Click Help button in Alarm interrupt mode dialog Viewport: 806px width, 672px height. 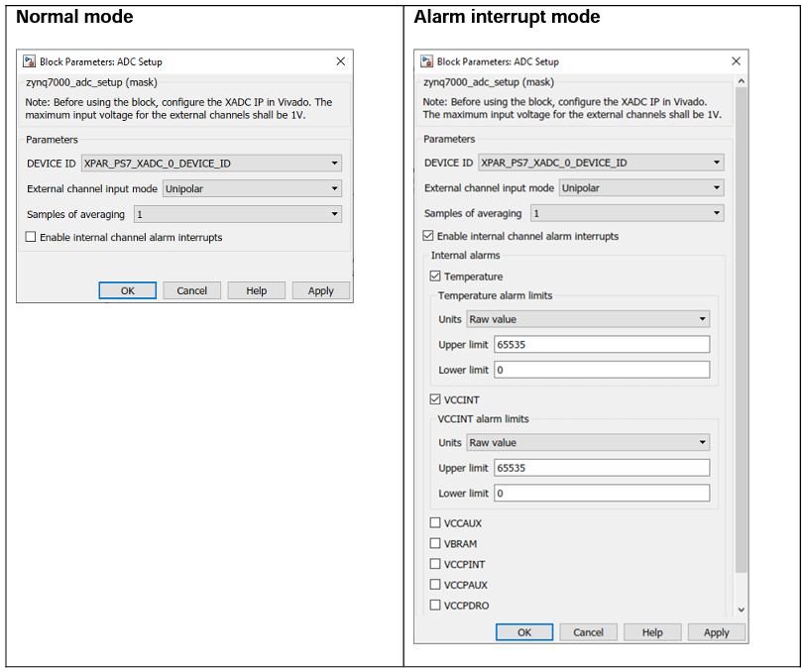(651, 632)
